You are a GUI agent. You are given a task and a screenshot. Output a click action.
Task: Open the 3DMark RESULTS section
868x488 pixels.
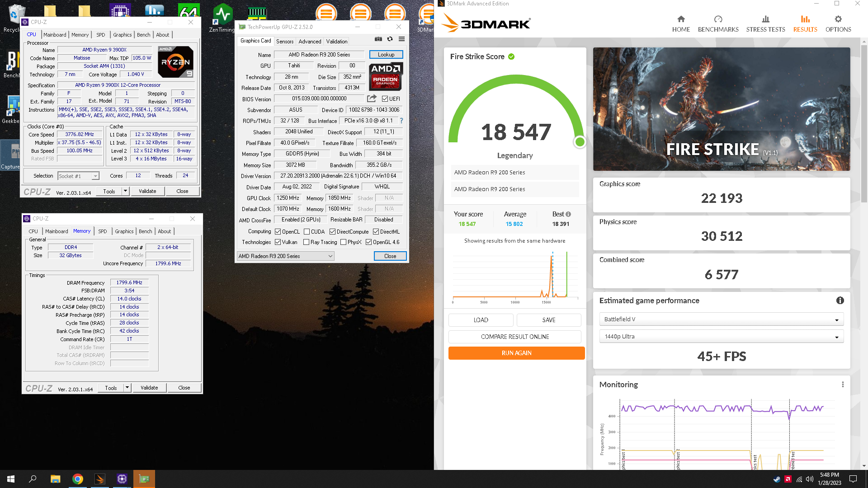(805, 24)
